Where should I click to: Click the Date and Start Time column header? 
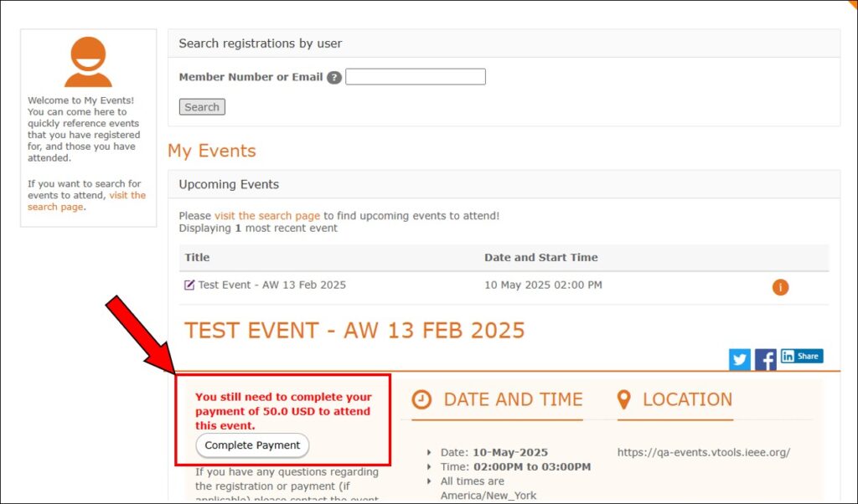(540, 257)
